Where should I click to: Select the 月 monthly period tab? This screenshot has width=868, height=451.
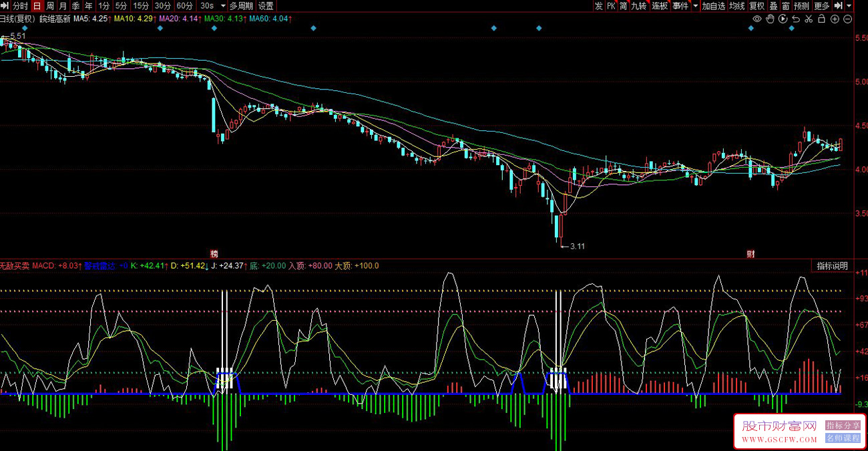click(x=63, y=5)
